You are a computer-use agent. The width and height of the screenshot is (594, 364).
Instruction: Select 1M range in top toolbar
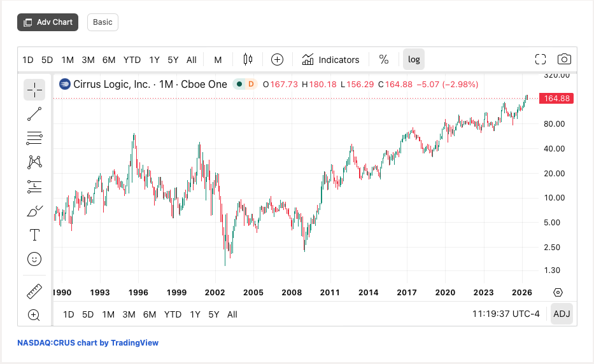pyautogui.click(x=67, y=60)
